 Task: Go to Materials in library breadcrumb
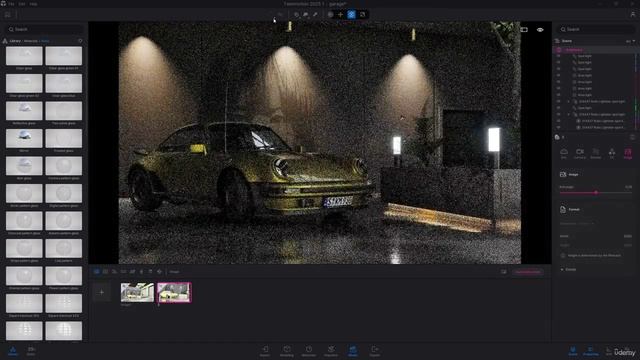coord(31,41)
